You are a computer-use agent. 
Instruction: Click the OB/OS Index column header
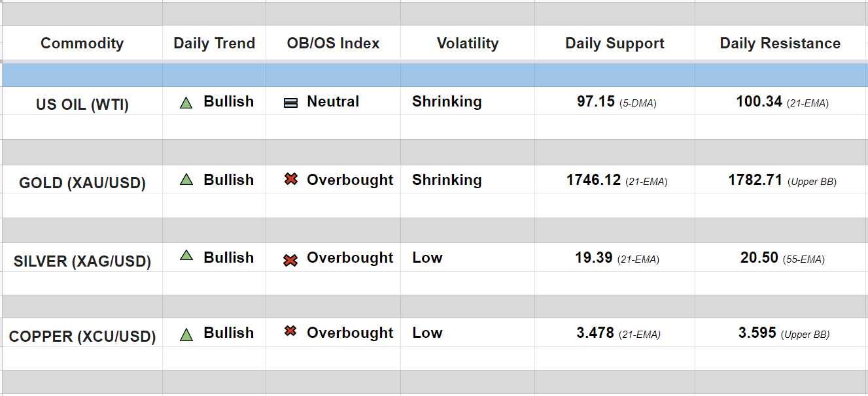point(333,44)
